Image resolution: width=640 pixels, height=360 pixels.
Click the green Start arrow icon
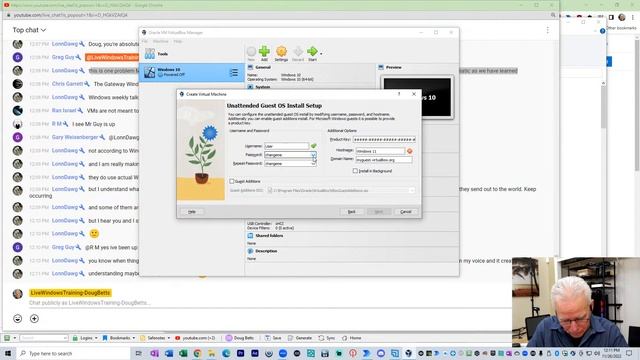coord(312,51)
